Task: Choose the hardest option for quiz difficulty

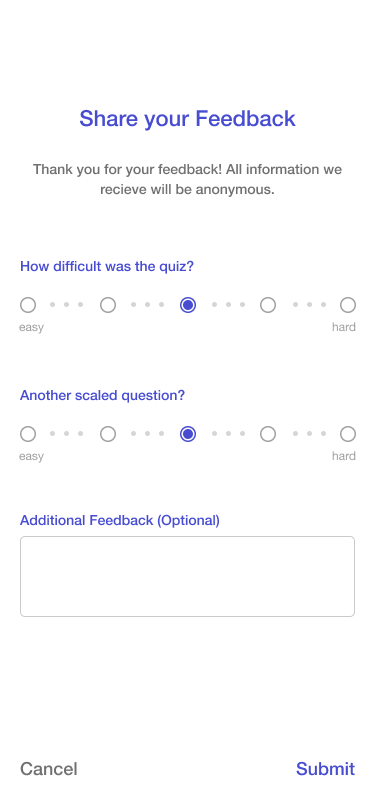Action: click(348, 305)
